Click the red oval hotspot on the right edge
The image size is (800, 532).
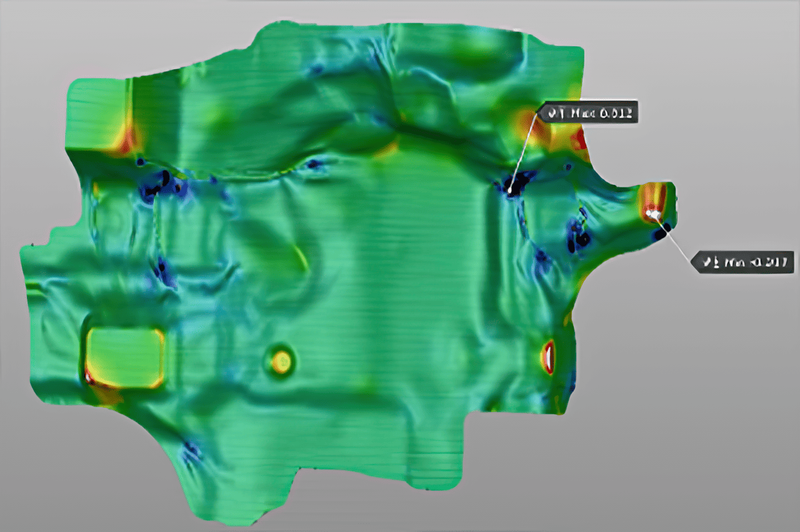548,357
